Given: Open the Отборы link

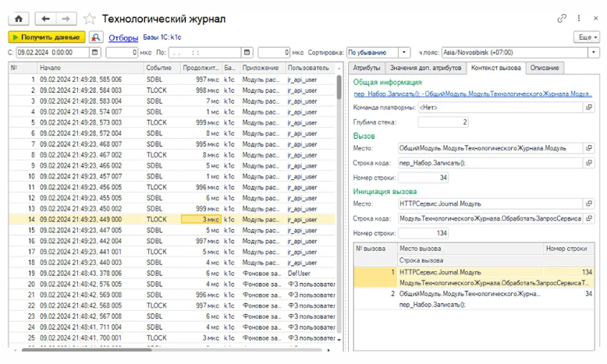Looking at the screenshot, I should pyautogui.click(x=123, y=37).
